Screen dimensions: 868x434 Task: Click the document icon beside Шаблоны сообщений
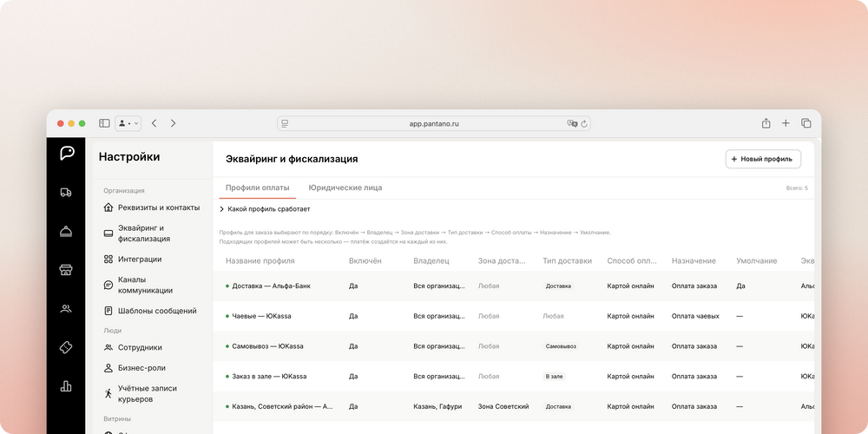tap(108, 311)
